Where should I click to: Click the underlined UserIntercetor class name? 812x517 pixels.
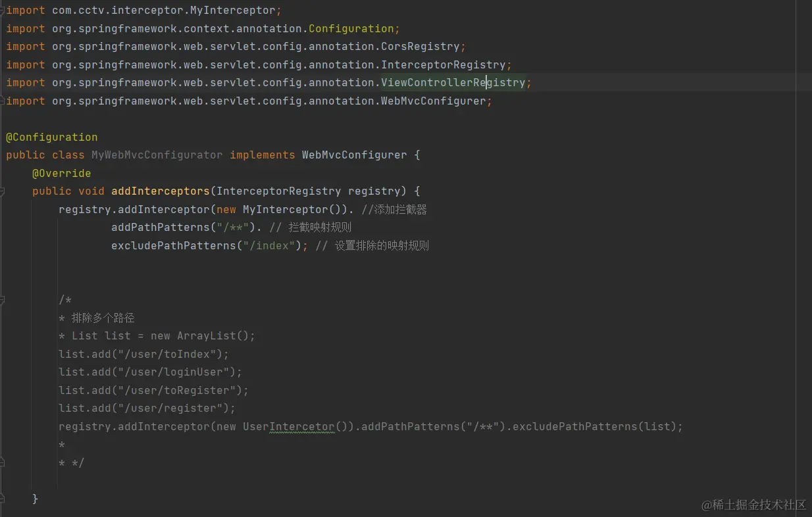click(288, 427)
